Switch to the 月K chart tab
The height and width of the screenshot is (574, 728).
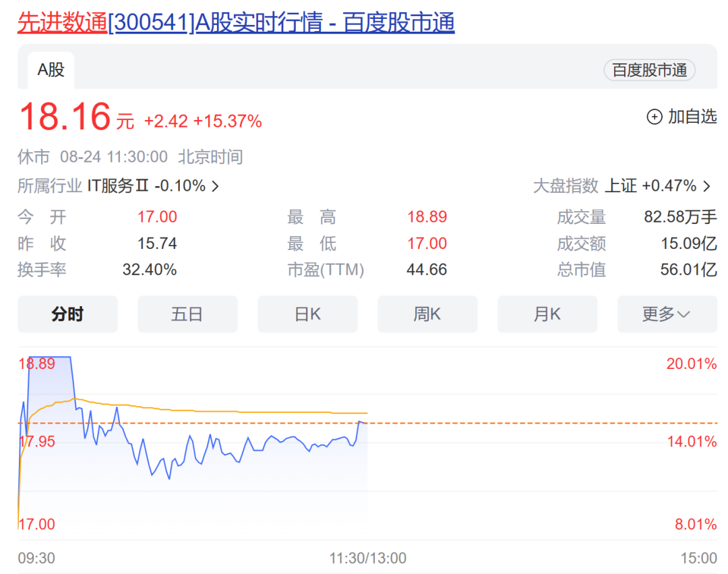(x=547, y=314)
